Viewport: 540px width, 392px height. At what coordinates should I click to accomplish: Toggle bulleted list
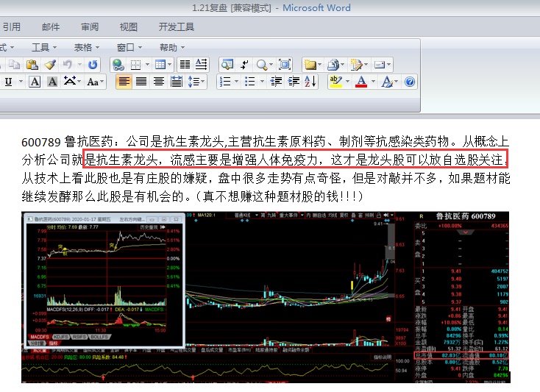coord(250,82)
